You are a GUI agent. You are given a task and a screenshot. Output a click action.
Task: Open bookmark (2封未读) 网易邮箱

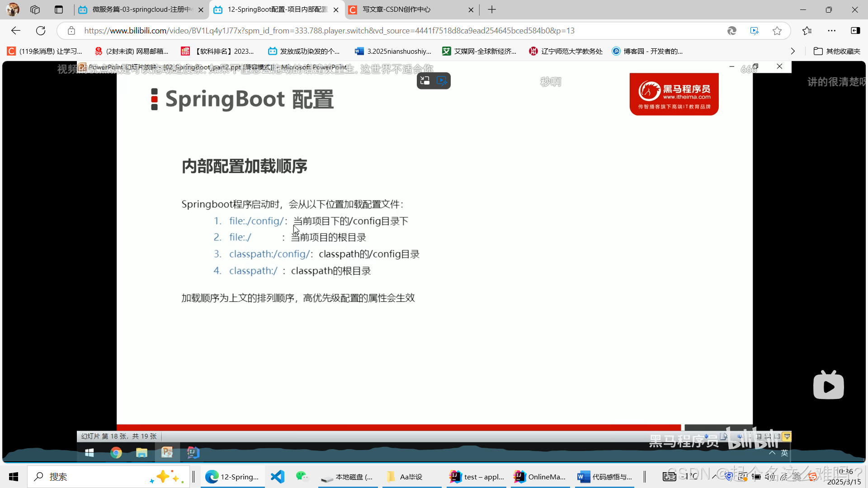click(x=131, y=51)
